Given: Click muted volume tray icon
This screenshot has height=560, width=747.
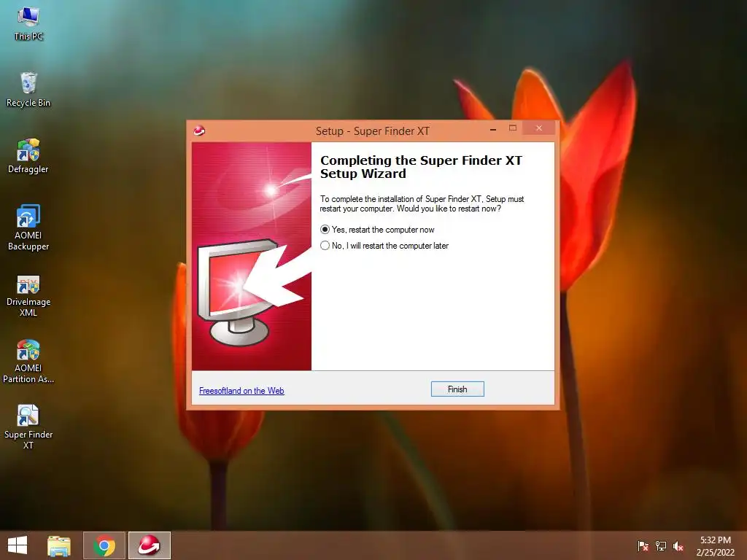Looking at the screenshot, I should click(678, 545).
